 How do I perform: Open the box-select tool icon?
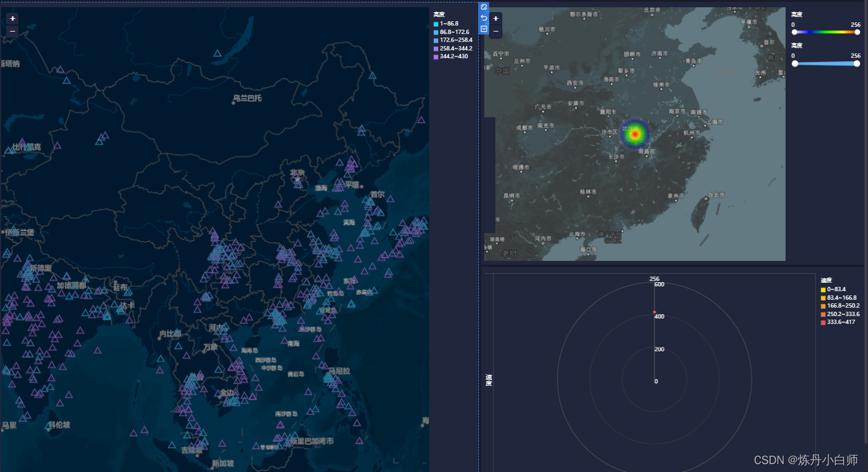click(483, 29)
